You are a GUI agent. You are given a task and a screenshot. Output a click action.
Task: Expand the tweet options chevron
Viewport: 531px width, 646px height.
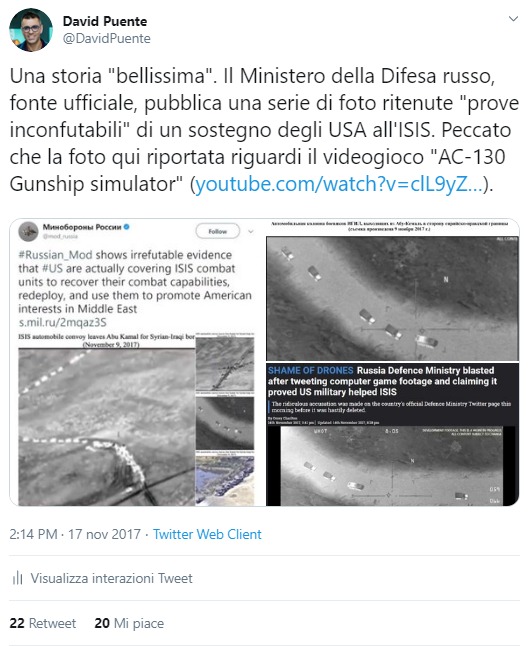513,19
